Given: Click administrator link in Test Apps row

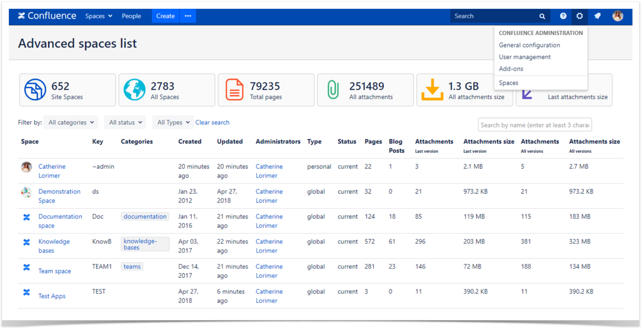Looking at the screenshot, I should click(269, 296).
